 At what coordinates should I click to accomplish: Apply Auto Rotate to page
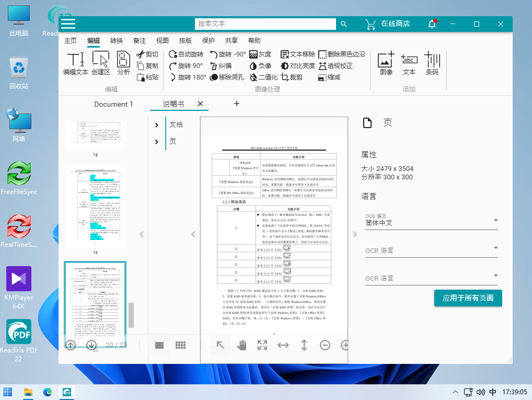pyautogui.click(x=186, y=54)
